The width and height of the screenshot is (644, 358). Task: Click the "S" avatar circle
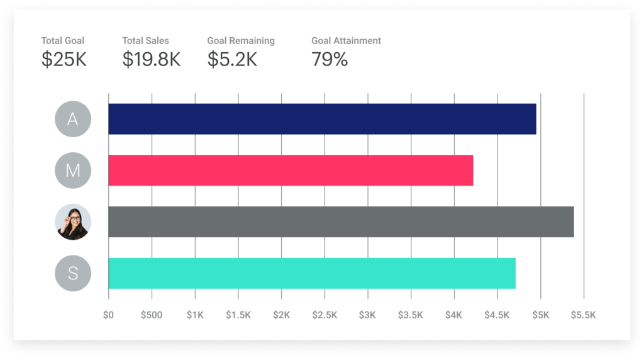[x=73, y=273]
